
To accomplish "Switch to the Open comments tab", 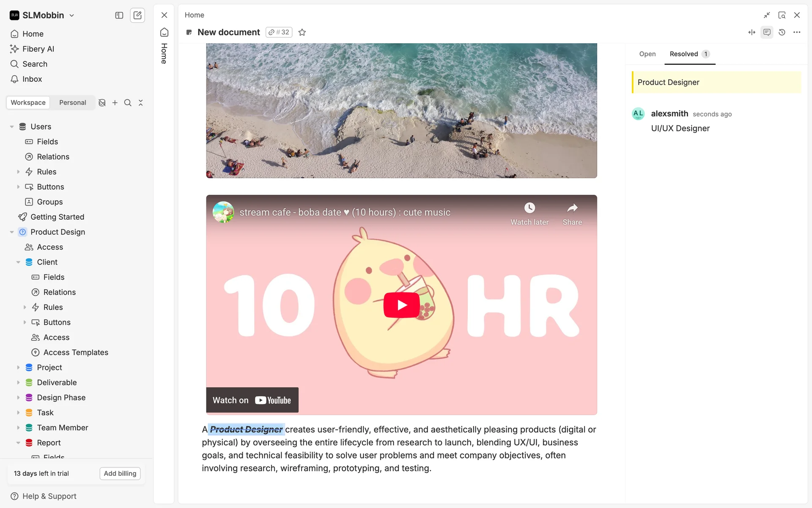I will click(647, 54).
